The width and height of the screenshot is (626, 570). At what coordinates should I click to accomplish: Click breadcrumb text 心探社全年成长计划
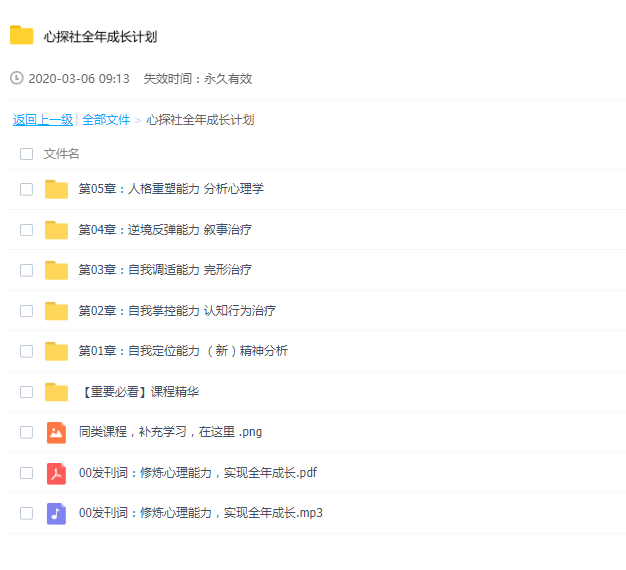[x=200, y=120]
